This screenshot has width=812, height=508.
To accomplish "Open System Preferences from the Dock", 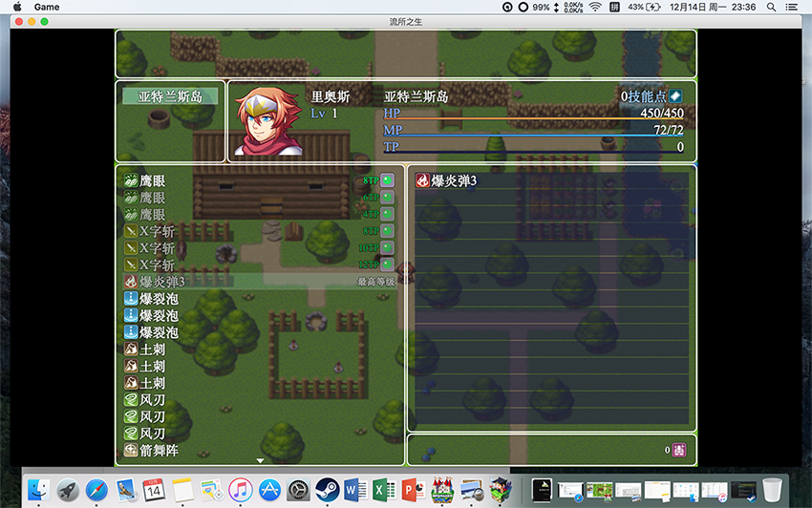I will 298,489.
